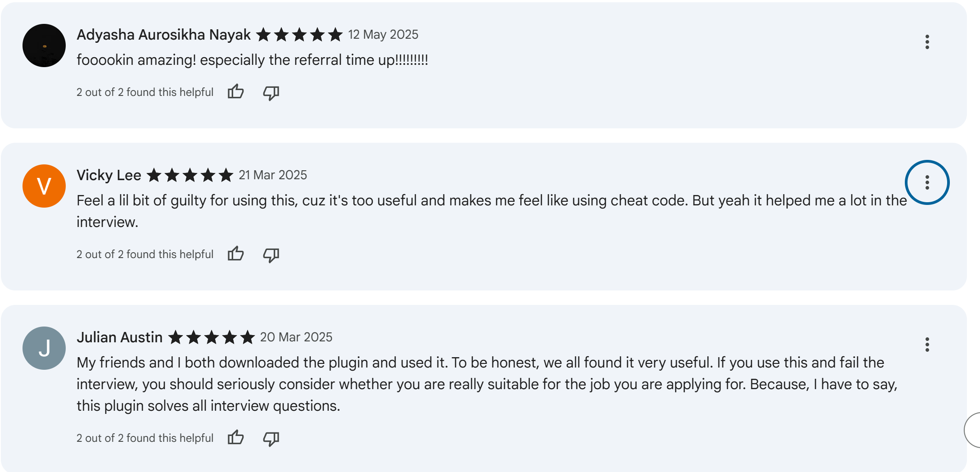This screenshot has width=980, height=472.
Task: Give thumbs up to Julian Austin's review
Action: point(235,438)
